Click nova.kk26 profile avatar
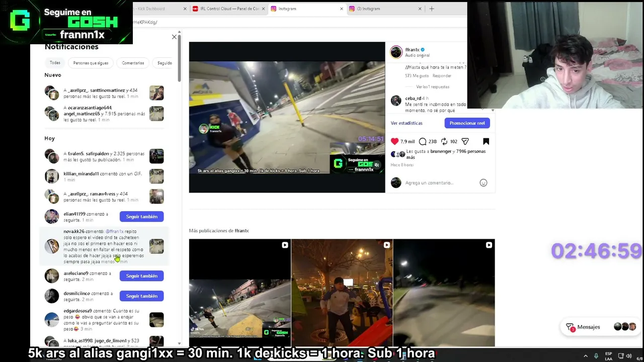 pos(52,246)
